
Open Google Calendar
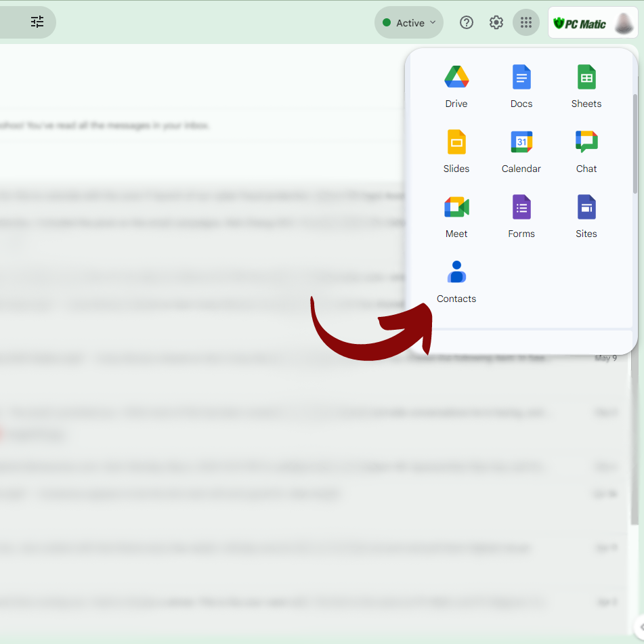[x=521, y=151]
